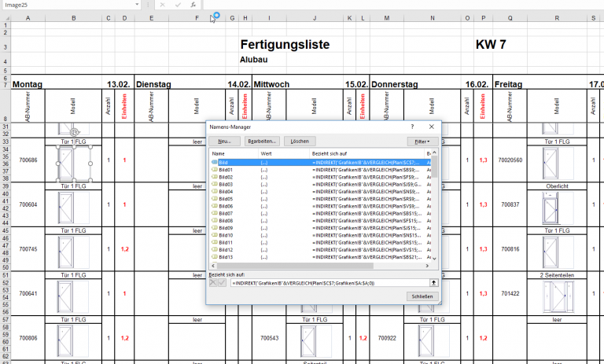Image resolution: width=604 pixels, height=364 pixels.
Task: Click the Alubau subtitle cell
Action: pyautogui.click(x=253, y=60)
